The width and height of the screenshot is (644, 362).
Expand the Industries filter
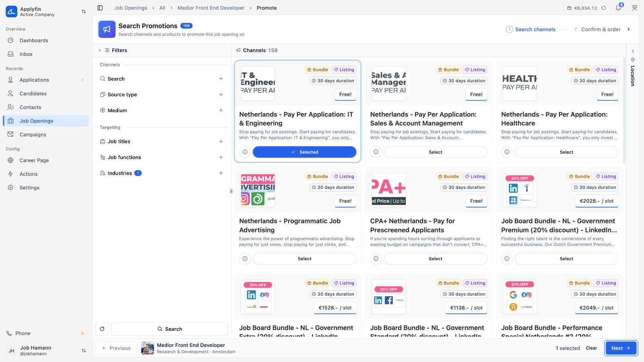(x=221, y=173)
